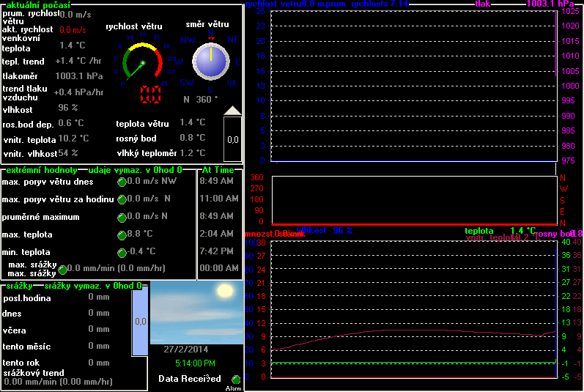Click the temperature and humidity graph
Image resolution: width=584 pixels, height=392 pixels.
tap(414, 310)
